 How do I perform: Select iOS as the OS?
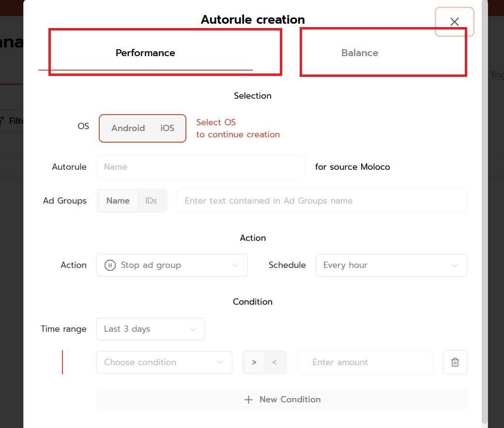[167, 128]
